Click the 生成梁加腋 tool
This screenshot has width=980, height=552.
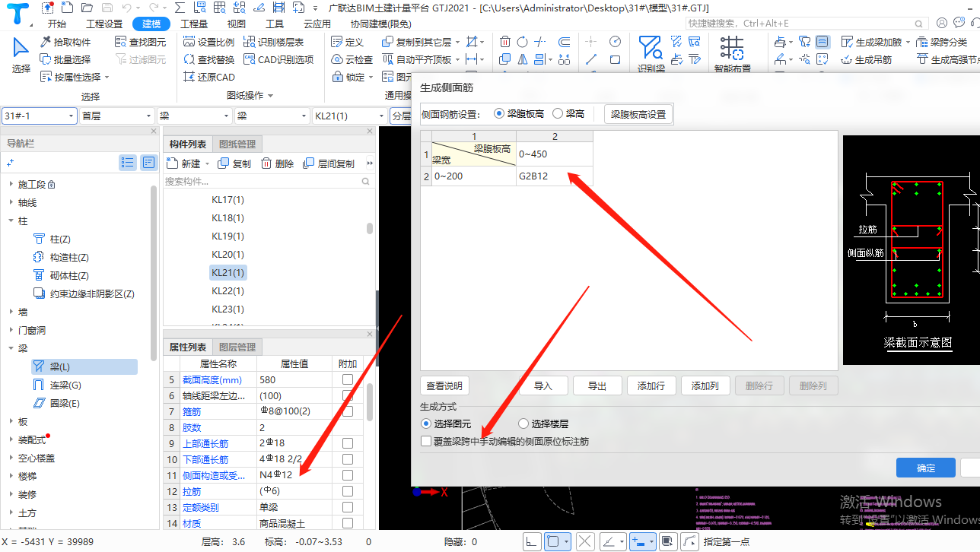[871, 42]
